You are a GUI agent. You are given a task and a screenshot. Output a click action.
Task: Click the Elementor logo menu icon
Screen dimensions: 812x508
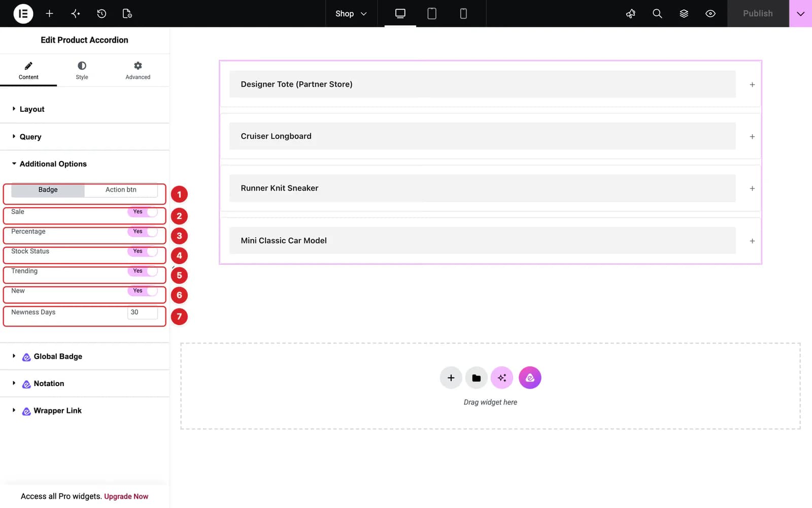(23, 14)
